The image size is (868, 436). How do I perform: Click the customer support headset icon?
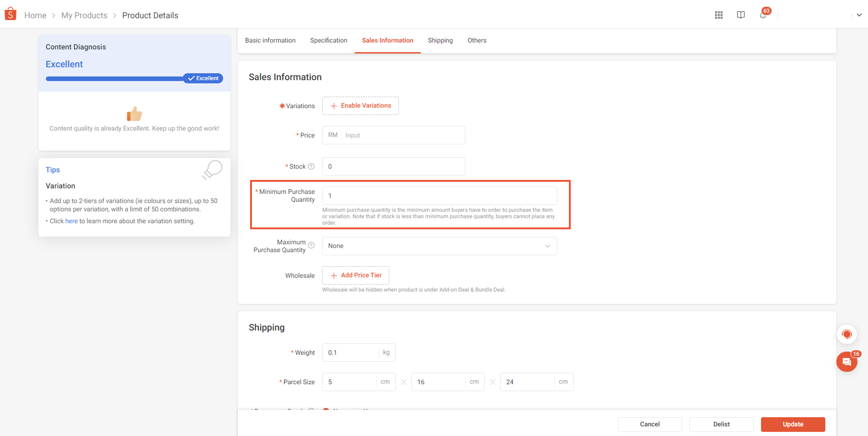[847, 334]
